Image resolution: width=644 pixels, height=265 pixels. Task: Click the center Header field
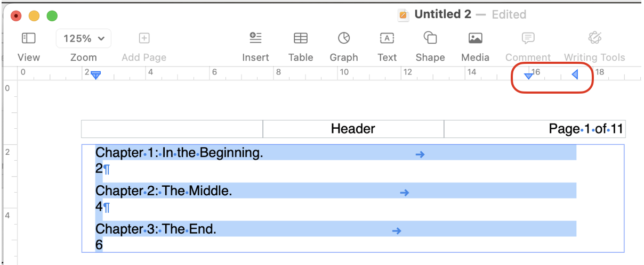(x=353, y=129)
